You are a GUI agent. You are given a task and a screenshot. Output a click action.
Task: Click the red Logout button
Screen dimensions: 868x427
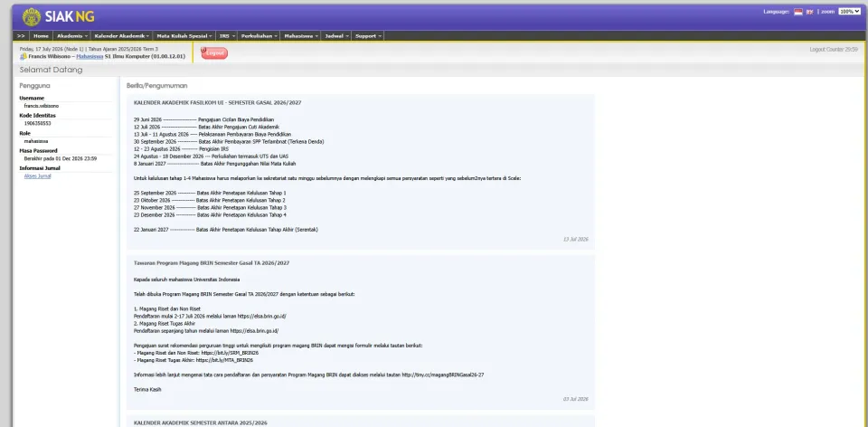click(214, 53)
